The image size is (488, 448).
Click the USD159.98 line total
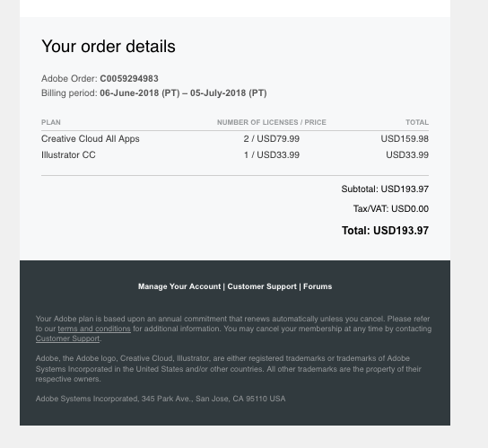405,139
